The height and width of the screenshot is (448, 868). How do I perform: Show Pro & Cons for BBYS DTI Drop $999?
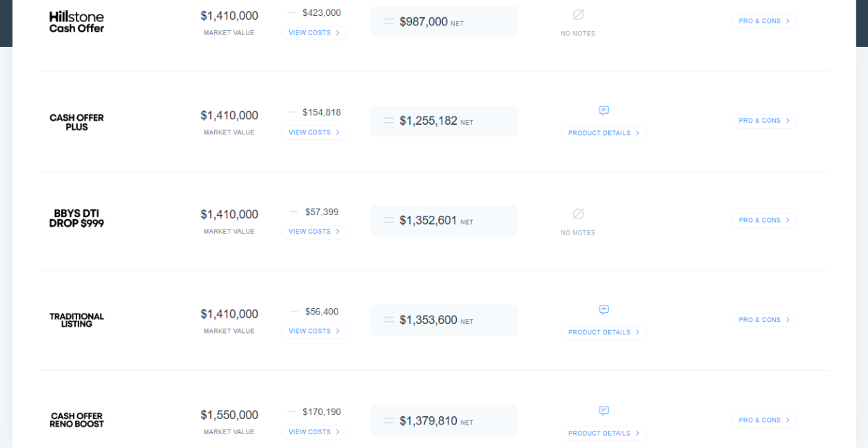pos(764,221)
